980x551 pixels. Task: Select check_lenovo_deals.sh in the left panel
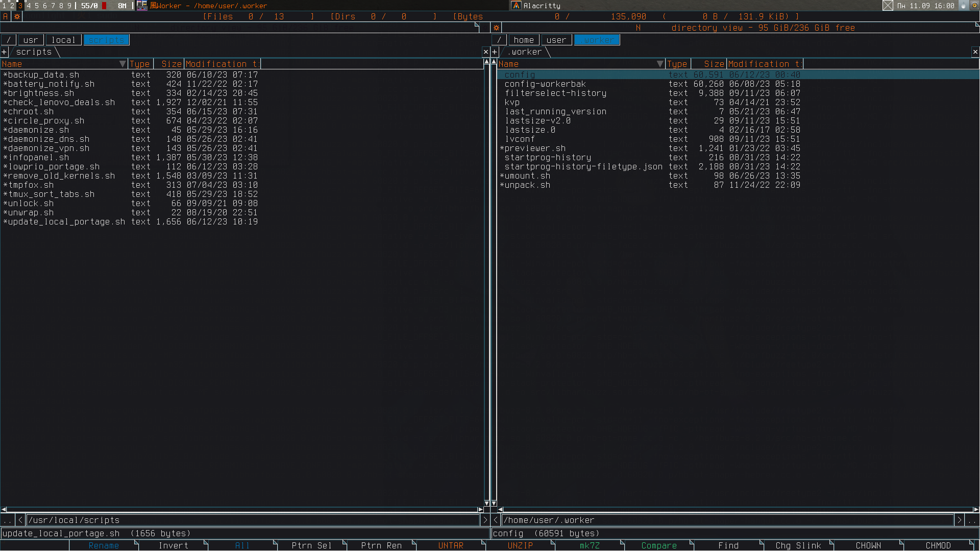pos(242,103)
